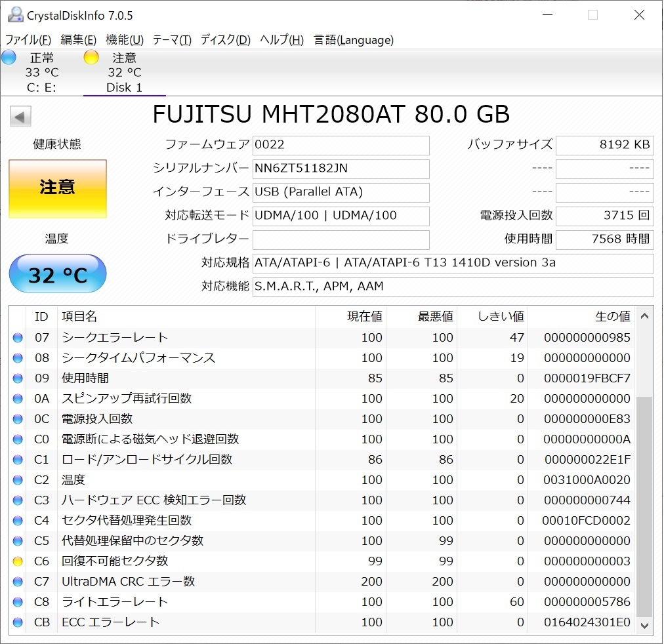Click status dot for row C0
Image resolution: width=664 pixels, height=644 pixels.
pos(18,439)
